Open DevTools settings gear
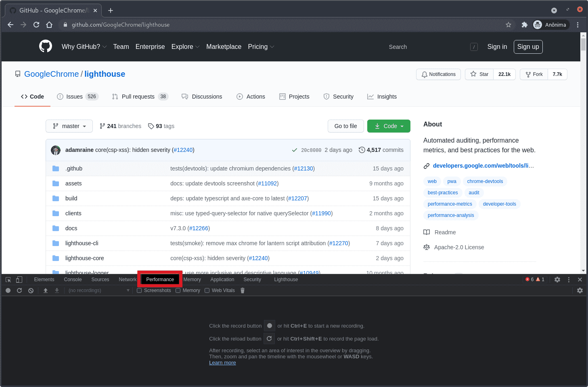 pos(557,280)
